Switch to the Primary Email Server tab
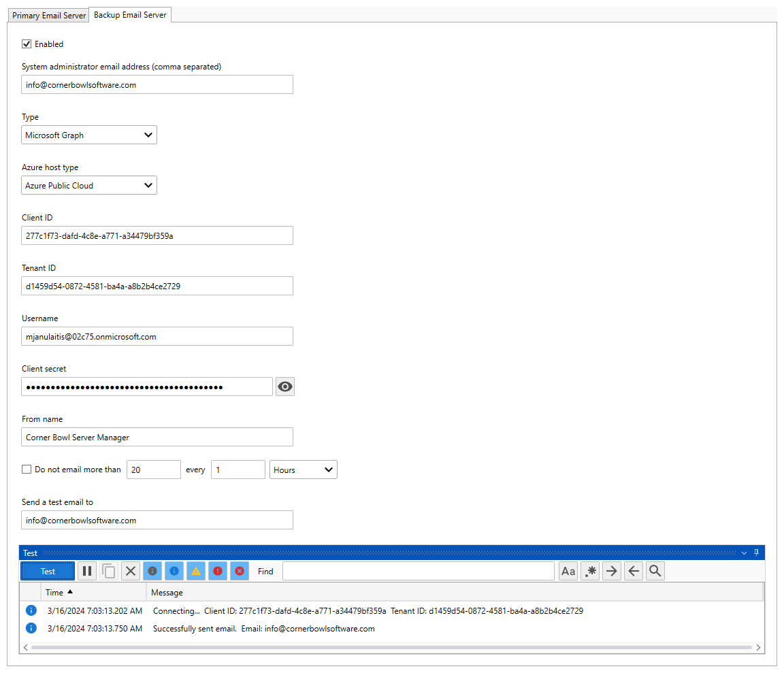 click(49, 16)
